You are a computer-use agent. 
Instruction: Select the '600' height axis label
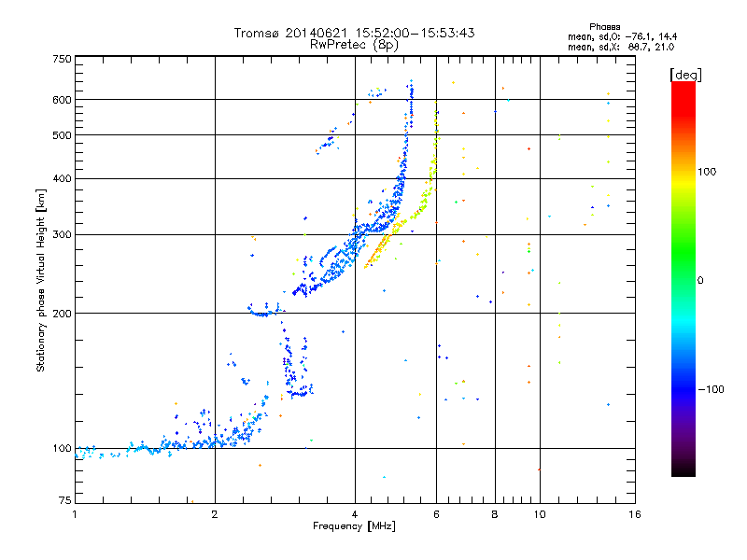62,100
